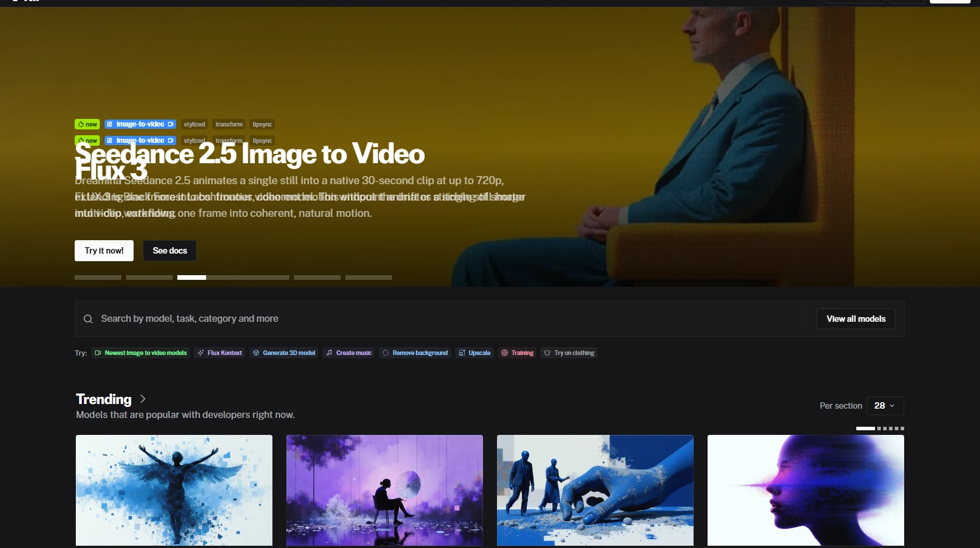Click View all models button
980x548 pixels.
click(856, 319)
